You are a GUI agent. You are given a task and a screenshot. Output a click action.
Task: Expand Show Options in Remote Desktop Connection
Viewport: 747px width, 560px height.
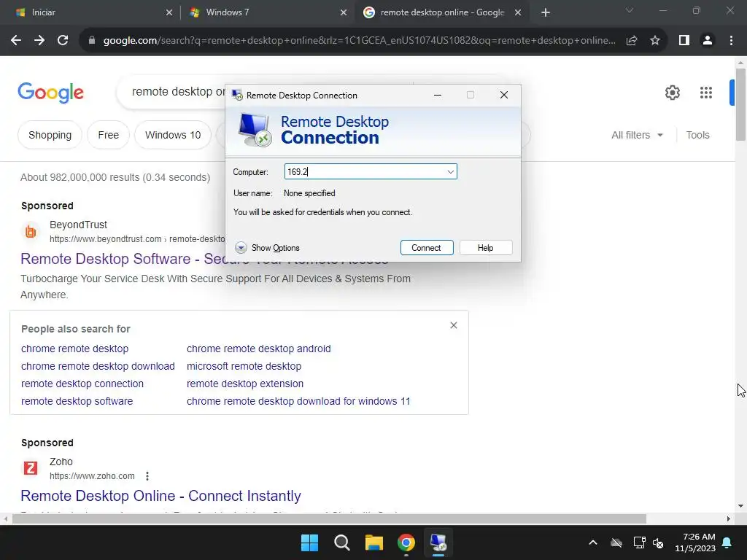tap(267, 248)
